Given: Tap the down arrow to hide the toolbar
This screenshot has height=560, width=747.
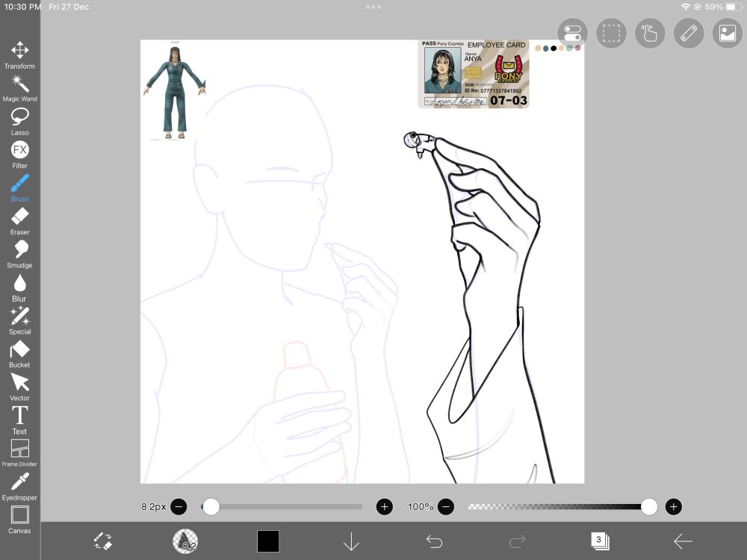Looking at the screenshot, I should click(351, 541).
